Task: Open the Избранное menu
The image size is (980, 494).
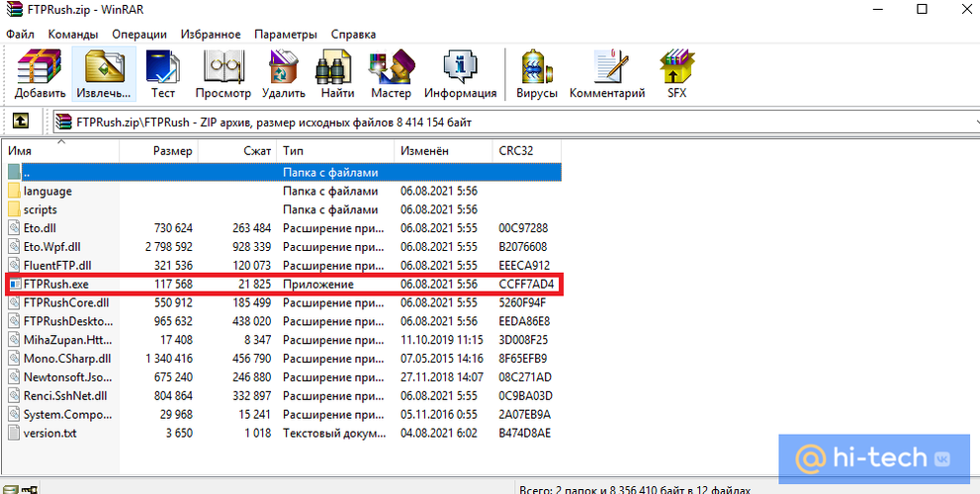Action: pos(210,34)
